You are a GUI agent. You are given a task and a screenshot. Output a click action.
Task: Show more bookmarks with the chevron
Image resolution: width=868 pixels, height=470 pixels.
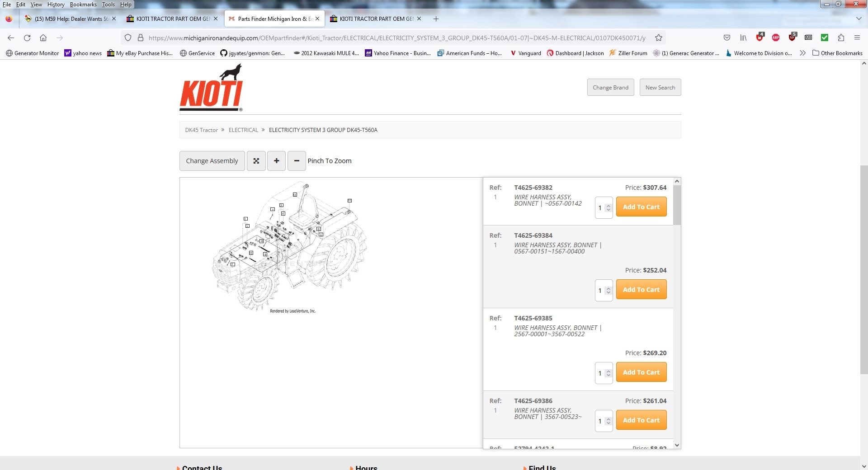[x=802, y=53]
